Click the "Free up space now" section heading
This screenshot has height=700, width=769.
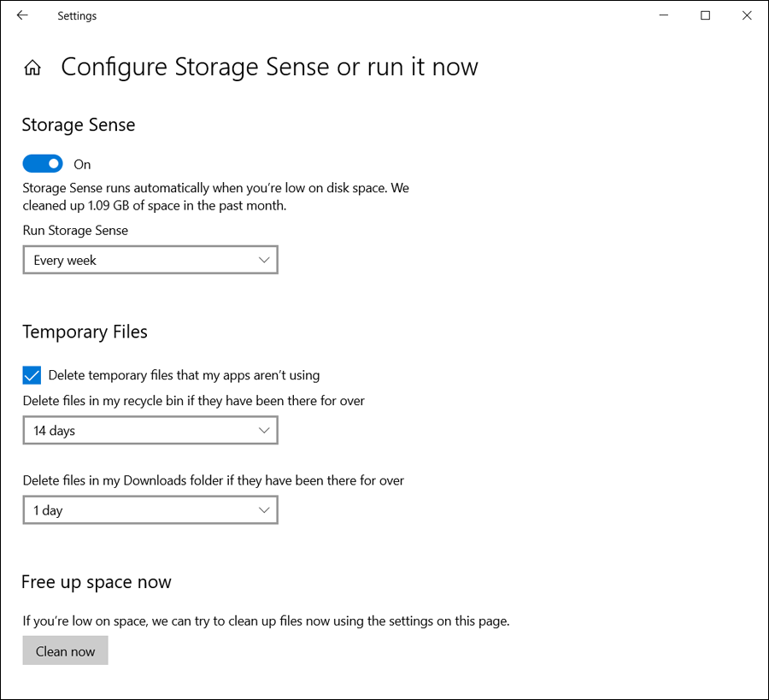97,582
